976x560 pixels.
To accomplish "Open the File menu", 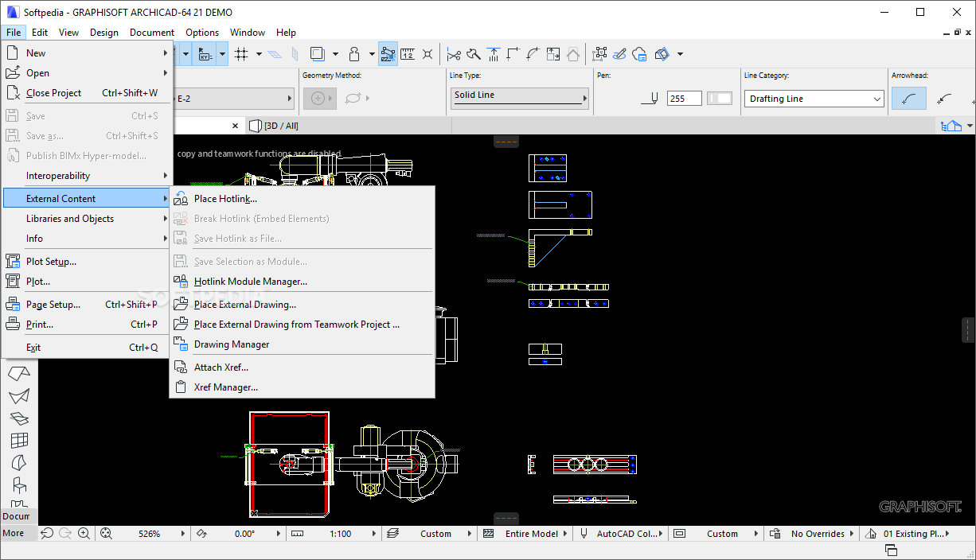I will [x=14, y=33].
